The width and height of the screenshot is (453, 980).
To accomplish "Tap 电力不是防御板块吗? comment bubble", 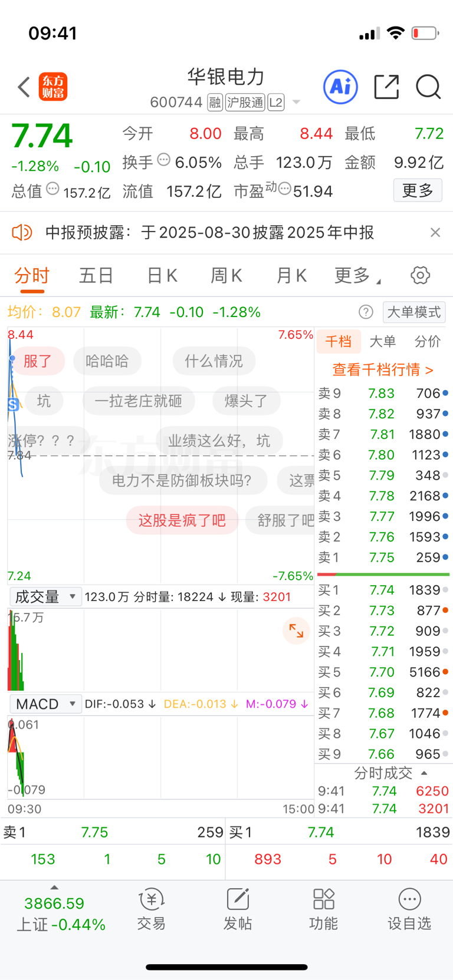I will [x=182, y=481].
